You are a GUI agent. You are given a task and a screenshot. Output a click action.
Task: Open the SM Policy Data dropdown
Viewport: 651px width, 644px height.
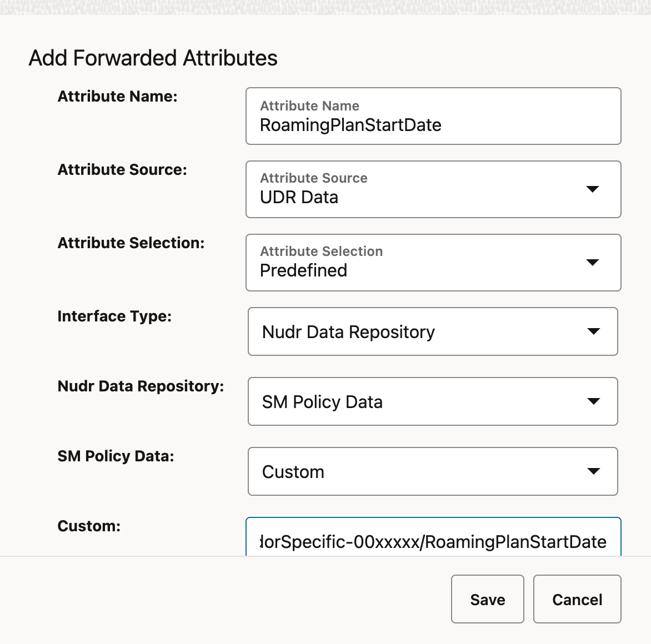click(x=433, y=471)
